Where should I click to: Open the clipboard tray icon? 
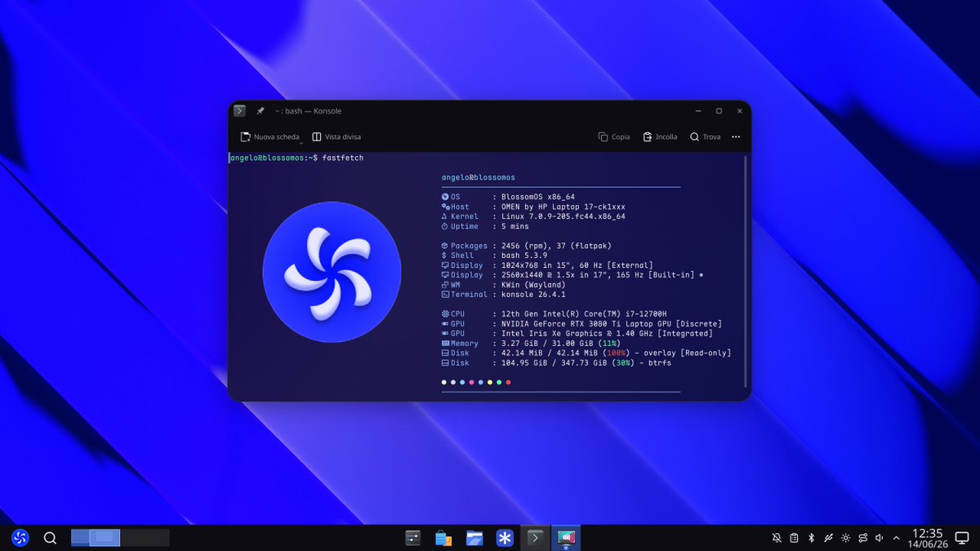[794, 538]
